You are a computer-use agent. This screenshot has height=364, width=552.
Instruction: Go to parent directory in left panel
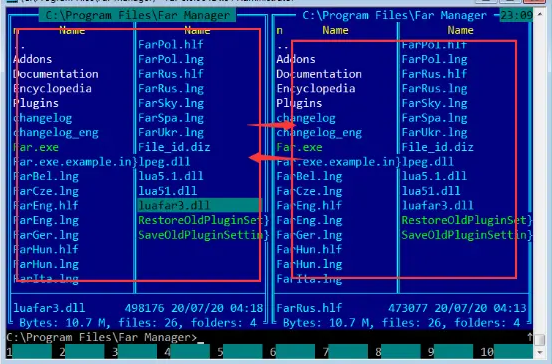click(x=19, y=45)
